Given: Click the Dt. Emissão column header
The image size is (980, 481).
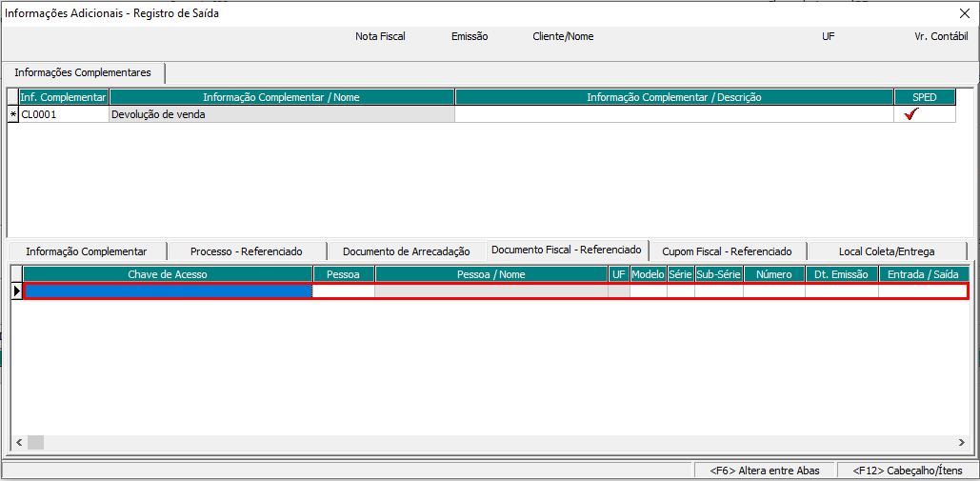Looking at the screenshot, I should (x=841, y=274).
